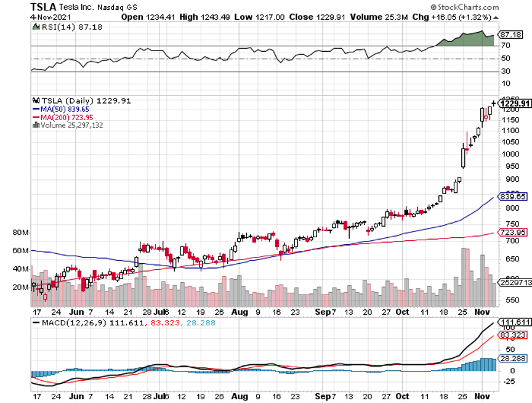
Task: Click the Close 1229.91 header value
Action: tap(317, 17)
